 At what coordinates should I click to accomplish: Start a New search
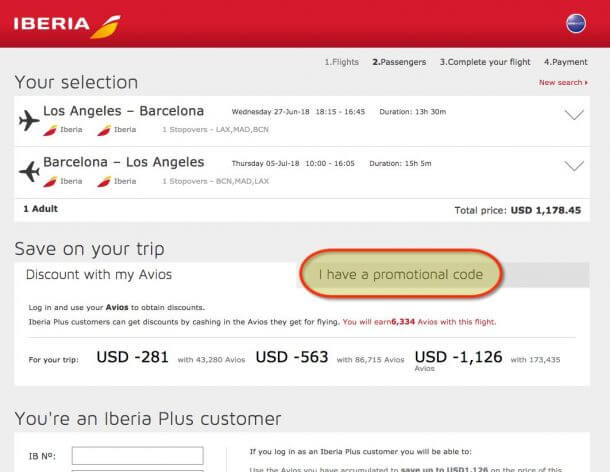tap(563, 82)
